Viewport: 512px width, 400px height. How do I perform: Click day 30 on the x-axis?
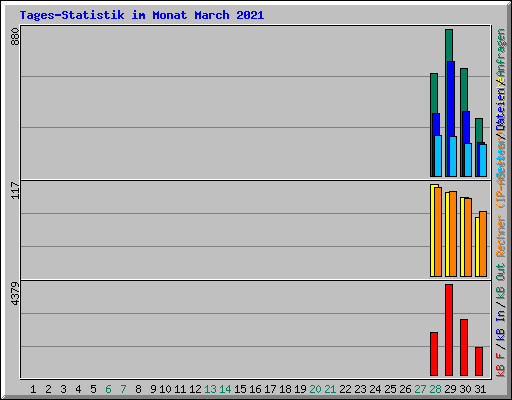pos(465,389)
